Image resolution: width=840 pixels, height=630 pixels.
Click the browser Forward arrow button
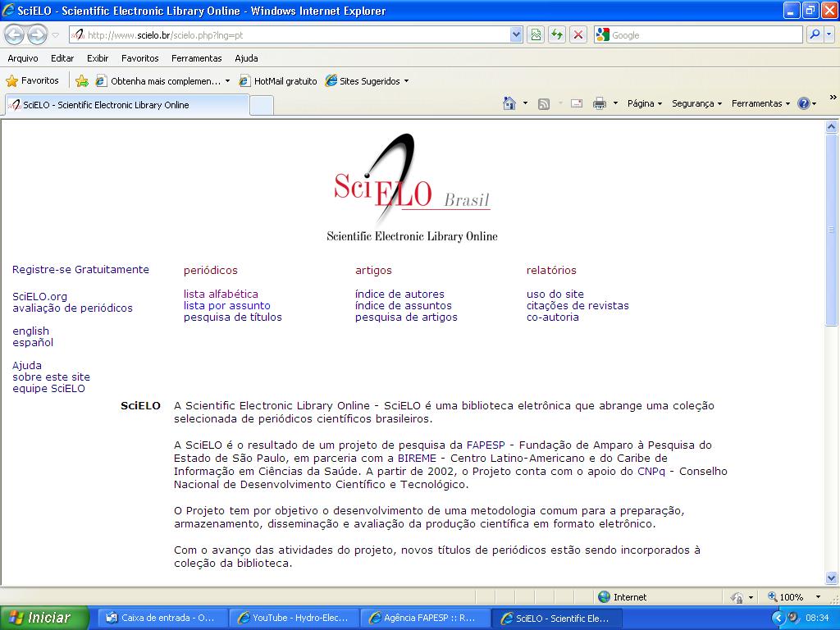(x=37, y=35)
